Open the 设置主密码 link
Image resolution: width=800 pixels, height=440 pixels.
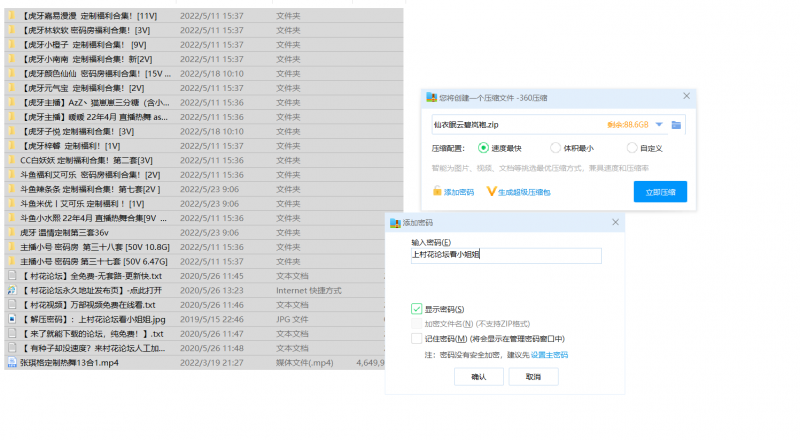click(x=549, y=354)
